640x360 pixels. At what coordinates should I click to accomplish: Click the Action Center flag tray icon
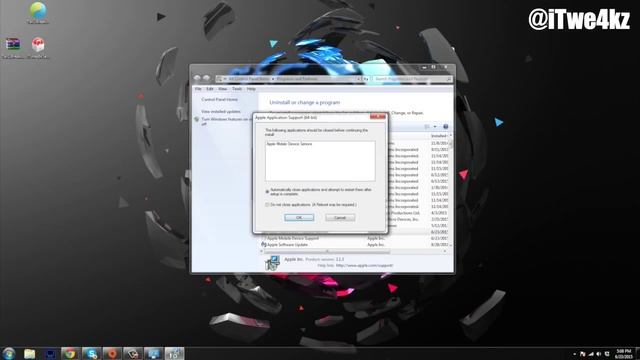(x=582, y=354)
